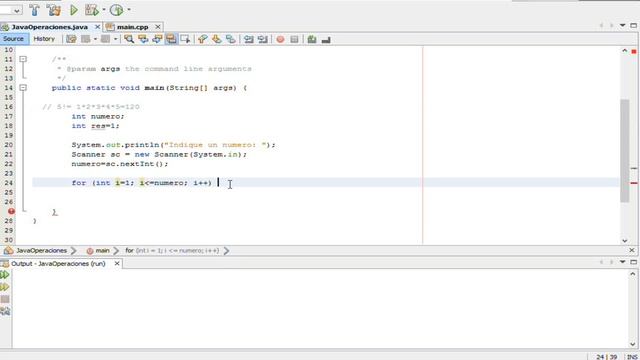The width and height of the screenshot is (640, 360).
Task: Click editor scrollbar down arrow
Action: point(624,240)
